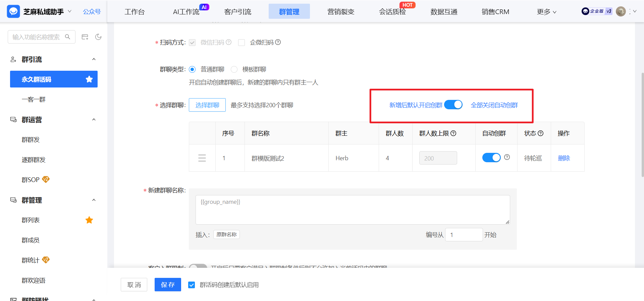This screenshot has width=644, height=301.
Task: Click the V2 badge next to 群统计
Action: tap(46, 260)
